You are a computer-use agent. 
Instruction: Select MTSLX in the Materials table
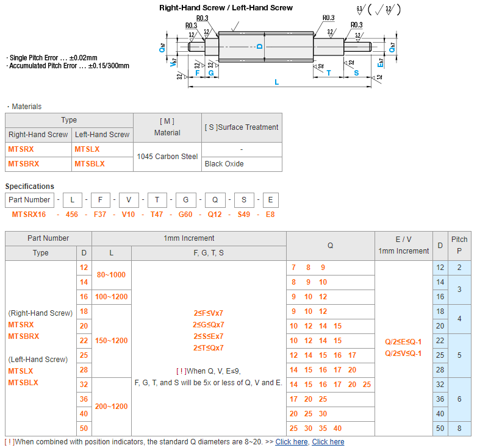pos(87,149)
